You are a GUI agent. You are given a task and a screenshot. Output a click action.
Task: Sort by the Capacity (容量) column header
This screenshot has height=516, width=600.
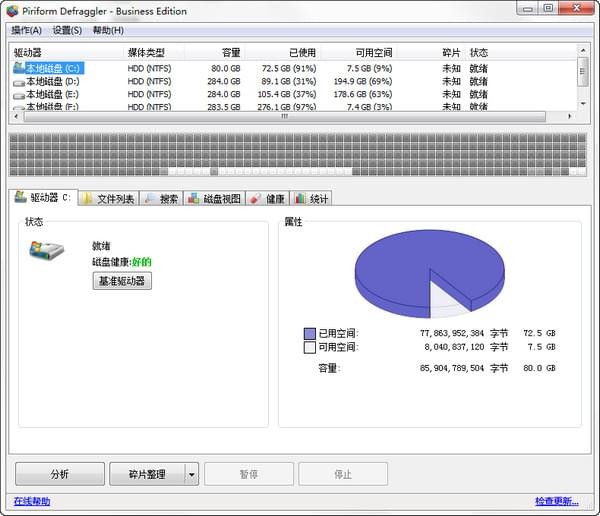click(x=230, y=52)
